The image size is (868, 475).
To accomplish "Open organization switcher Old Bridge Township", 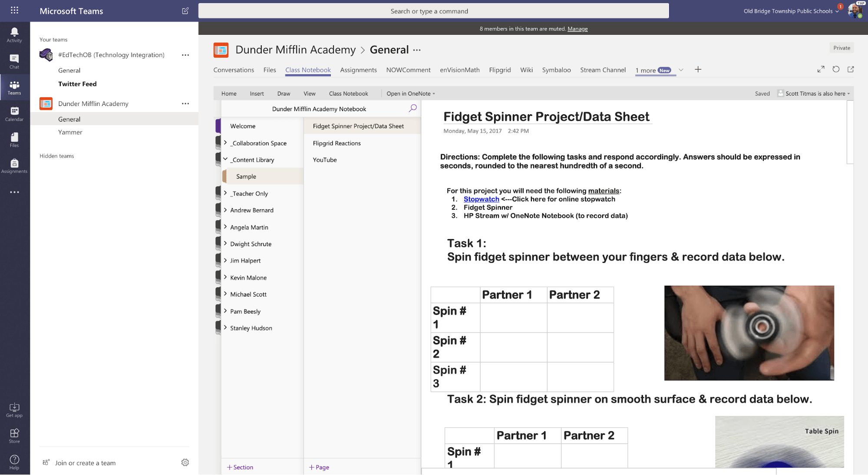I will (x=791, y=11).
